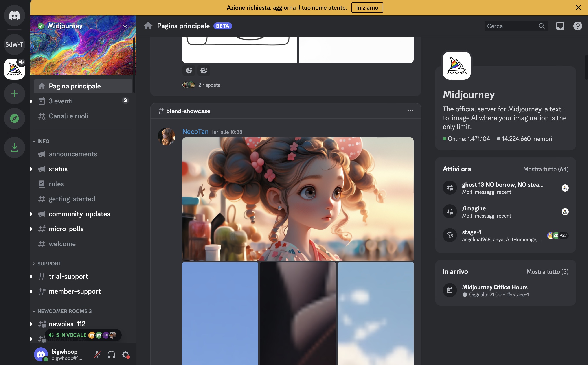Click add super reaction icon
This screenshot has height=365, width=588.
coord(204,70)
